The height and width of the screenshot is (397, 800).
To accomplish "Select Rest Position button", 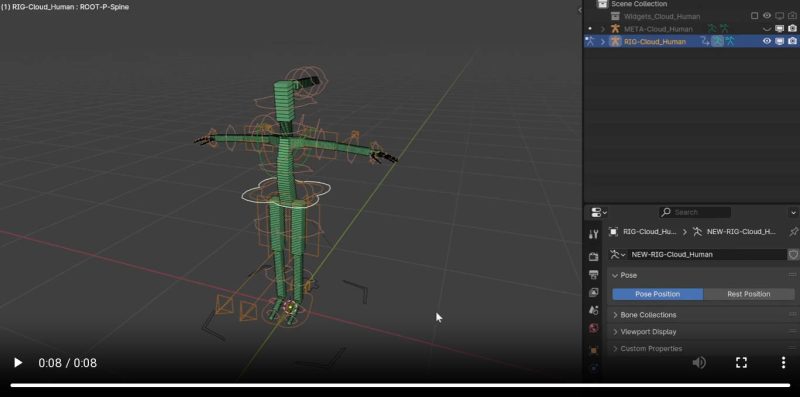I will pos(749,294).
